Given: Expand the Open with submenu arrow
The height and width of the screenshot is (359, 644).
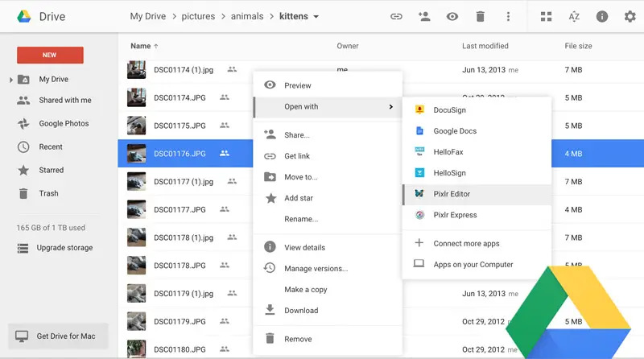Looking at the screenshot, I should point(390,107).
